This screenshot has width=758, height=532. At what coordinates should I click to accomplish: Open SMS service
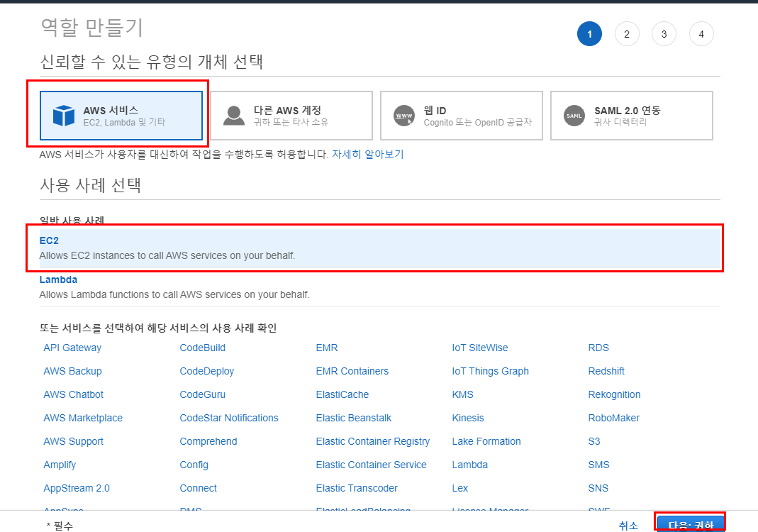(x=598, y=465)
